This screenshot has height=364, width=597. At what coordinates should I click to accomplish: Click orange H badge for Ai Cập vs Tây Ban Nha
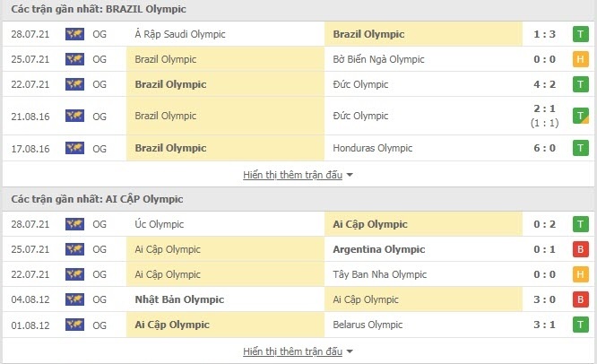pos(580,274)
